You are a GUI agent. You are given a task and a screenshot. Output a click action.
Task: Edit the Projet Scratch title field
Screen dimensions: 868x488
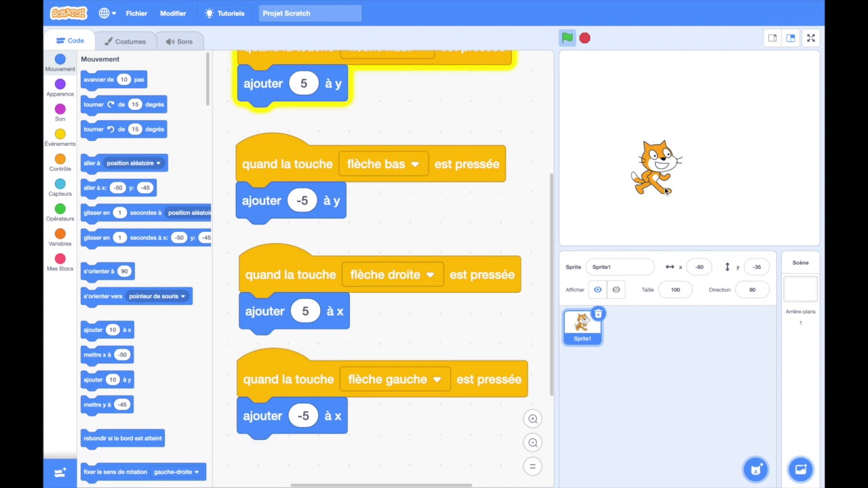click(x=311, y=13)
